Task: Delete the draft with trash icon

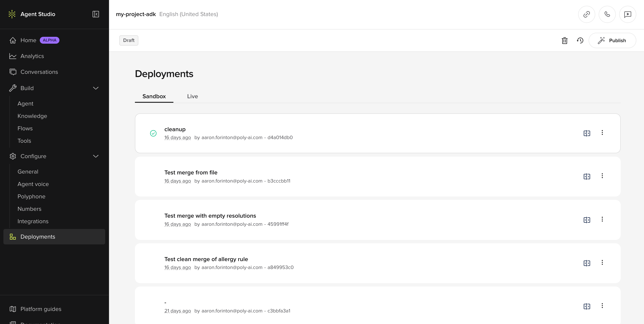Action: point(564,40)
